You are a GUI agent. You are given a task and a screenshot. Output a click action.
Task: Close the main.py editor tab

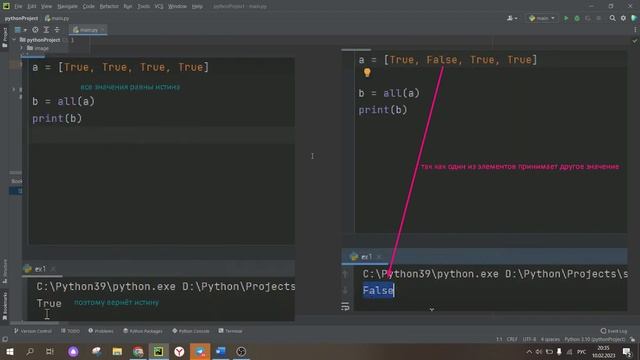[102, 30]
